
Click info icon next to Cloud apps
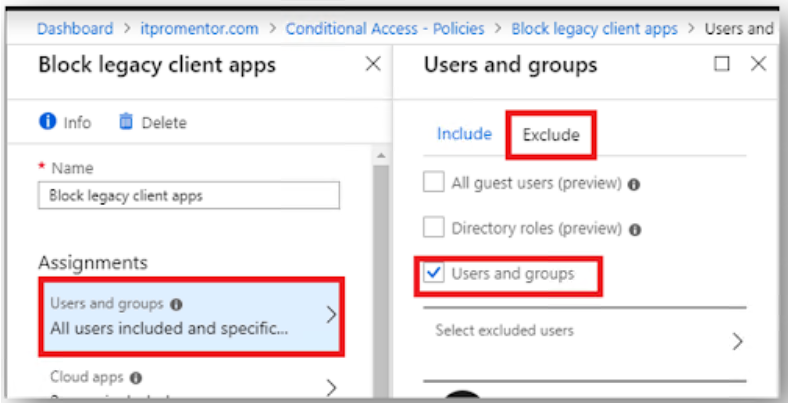(136, 378)
